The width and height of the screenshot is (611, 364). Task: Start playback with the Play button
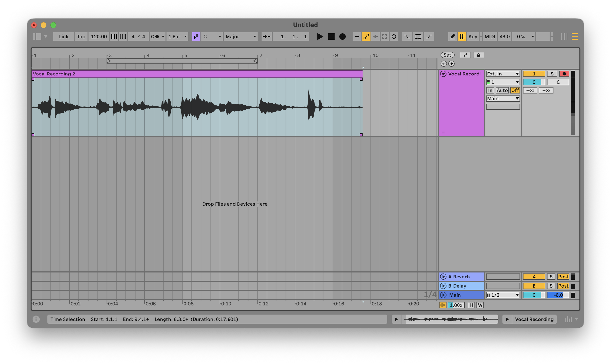(320, 37)
